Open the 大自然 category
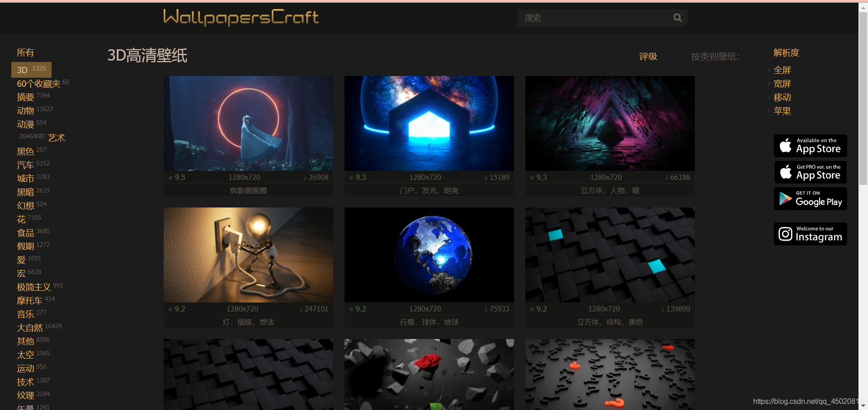Viewport: 868px width, 410px height. (29, 328)
